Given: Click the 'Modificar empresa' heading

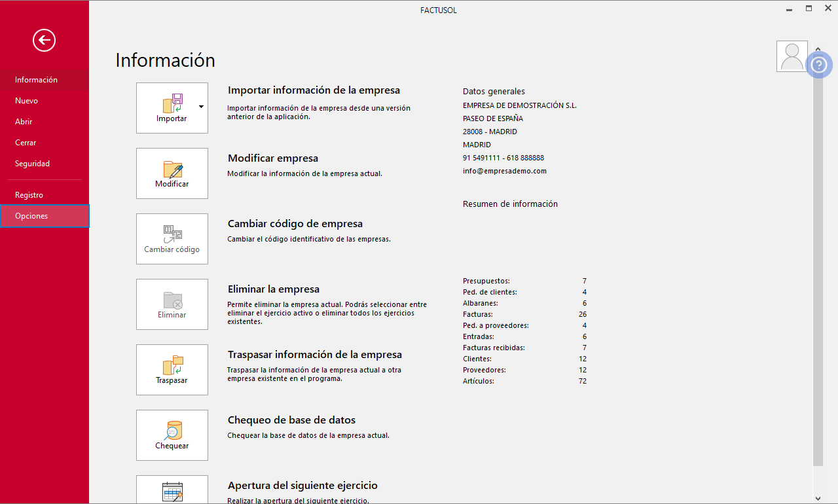Looking at the screenshot, I should click(x=273, y=158).
